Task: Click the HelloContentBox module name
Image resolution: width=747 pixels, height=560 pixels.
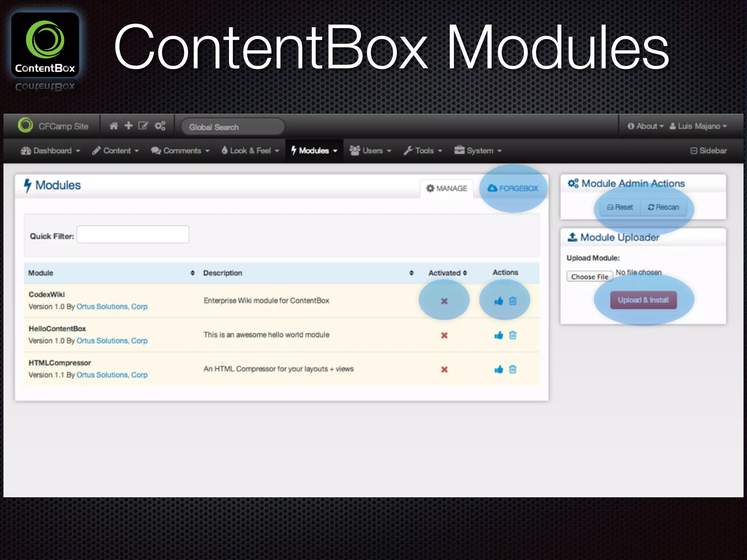Action: point(57,329)
